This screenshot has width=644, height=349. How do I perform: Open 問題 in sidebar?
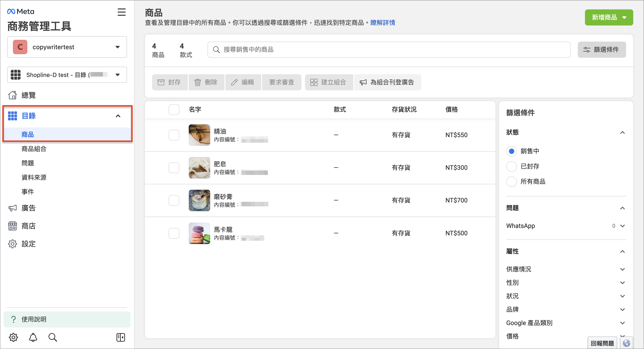point(28,163)
